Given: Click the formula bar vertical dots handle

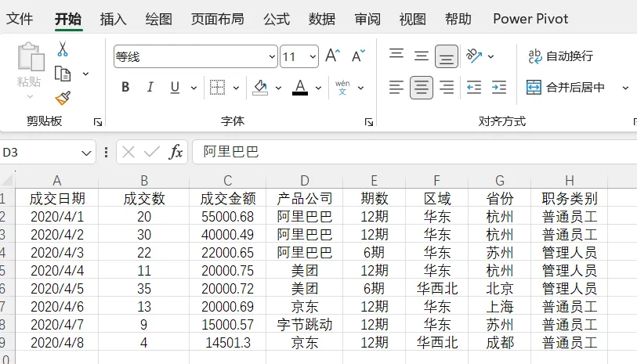Looking at the screenshot, I should click(106, 152).
